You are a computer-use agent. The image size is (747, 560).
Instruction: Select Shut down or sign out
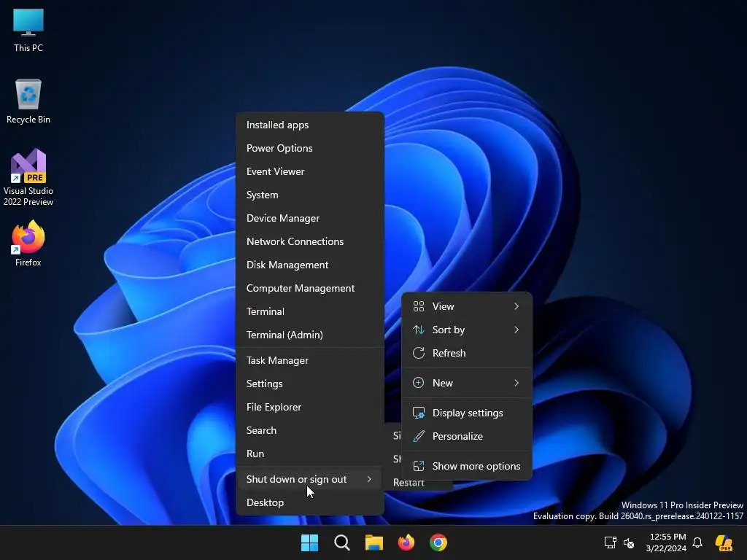310,479
